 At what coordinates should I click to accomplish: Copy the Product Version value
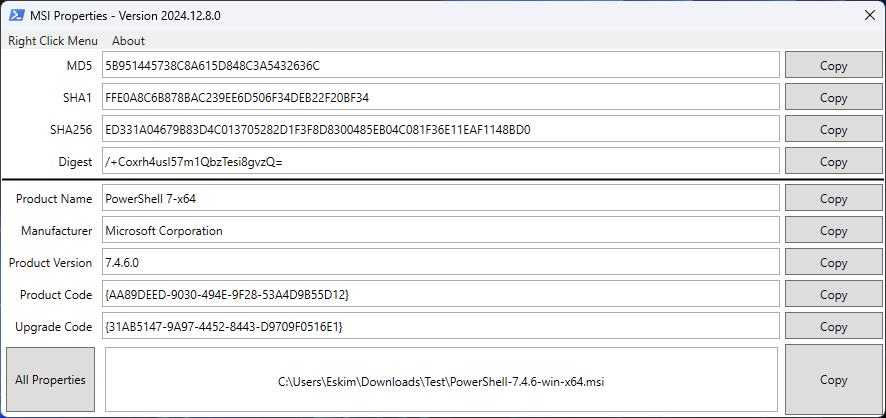pyautogui.click(x=833, y=263)
